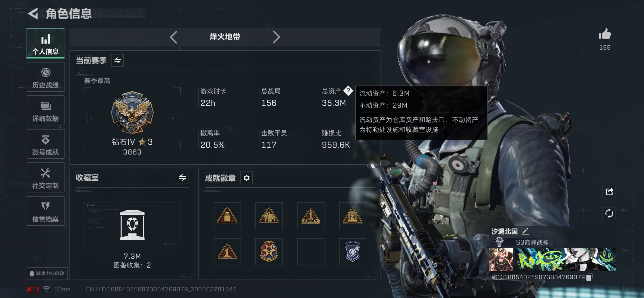Open the 收藏室 display case thumbnail

(x=132, y=225)
